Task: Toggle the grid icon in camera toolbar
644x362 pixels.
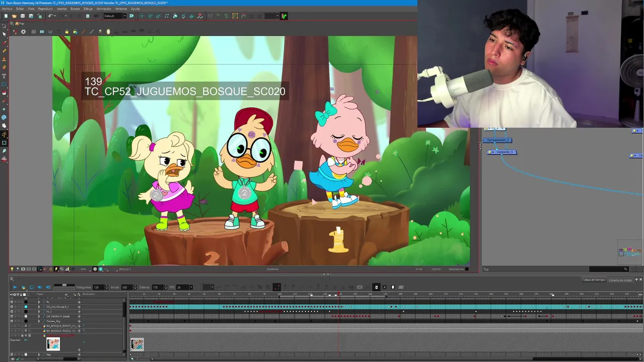Action: pos(34,32)
